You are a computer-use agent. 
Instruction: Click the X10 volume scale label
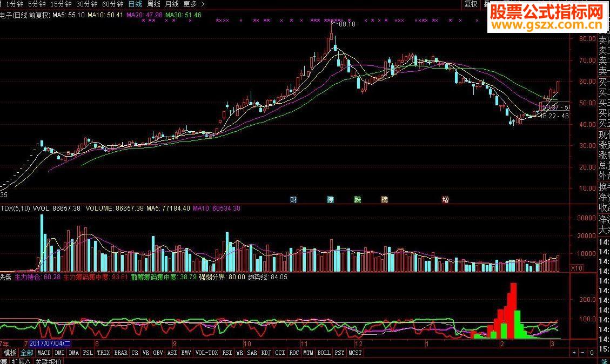577,268
